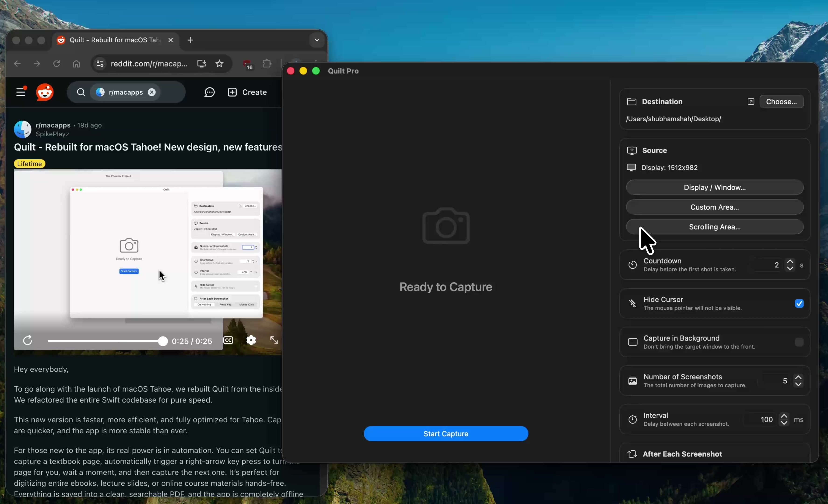This screenshot has height=504, width=828.
Task: Click the large camera icon in Quilt preview
Action: click(446, 226)
